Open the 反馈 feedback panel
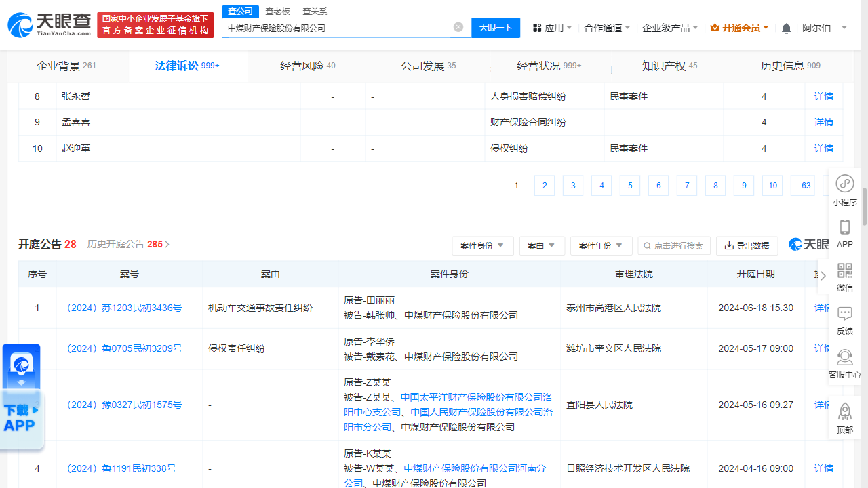Image resolution: width=868 pixels, height=488 pixels. click(x=844, y=319)
